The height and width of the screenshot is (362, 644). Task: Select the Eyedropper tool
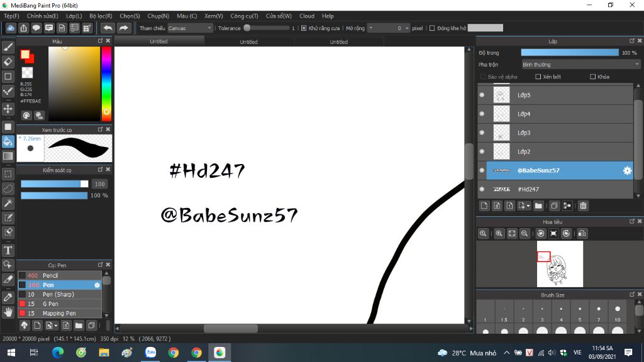(8, 297)
